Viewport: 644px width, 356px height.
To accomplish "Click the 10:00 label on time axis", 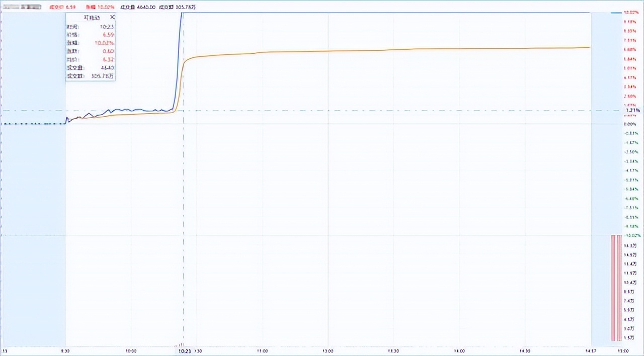I will (x=131, y=351).
